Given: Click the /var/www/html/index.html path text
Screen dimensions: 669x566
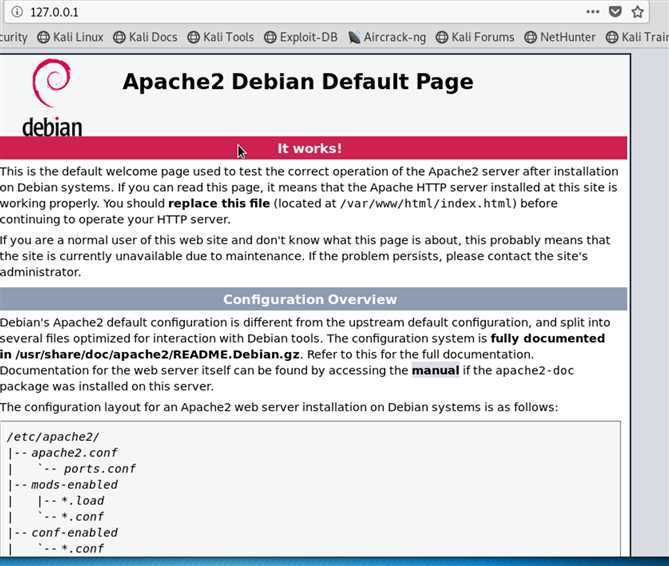Looking at the screenshot, I should (x=425, y=203).
